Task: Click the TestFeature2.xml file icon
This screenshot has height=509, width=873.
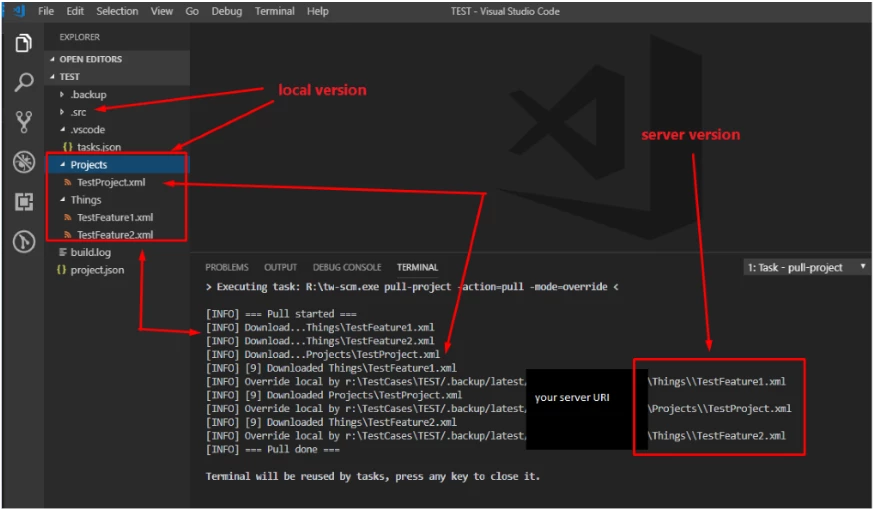Action: click(x=67, y=234)
